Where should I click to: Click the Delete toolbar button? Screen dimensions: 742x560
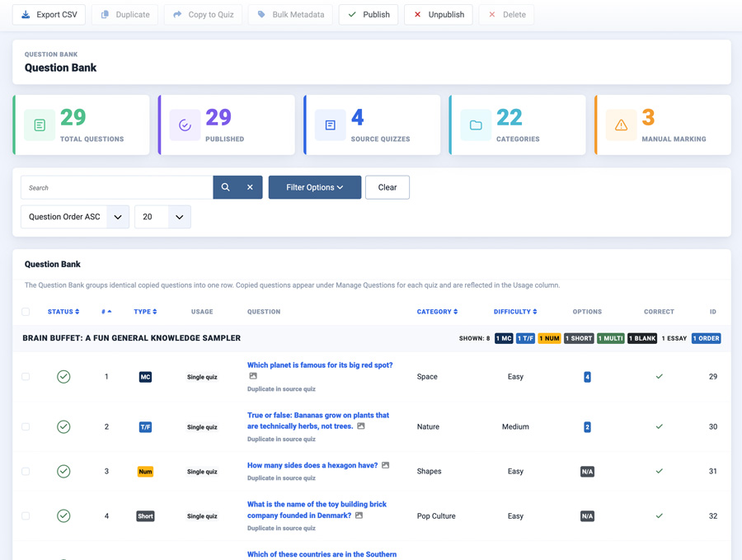(x=506, y=15)
